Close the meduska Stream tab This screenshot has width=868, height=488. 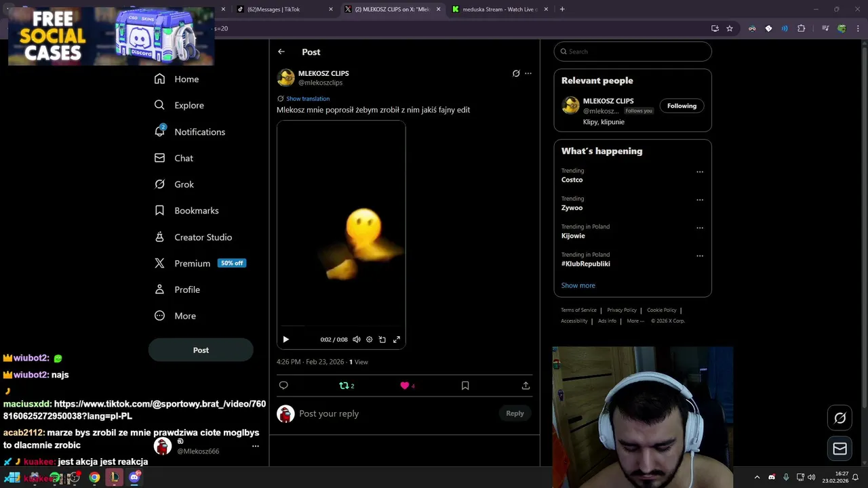click(546, 9)
